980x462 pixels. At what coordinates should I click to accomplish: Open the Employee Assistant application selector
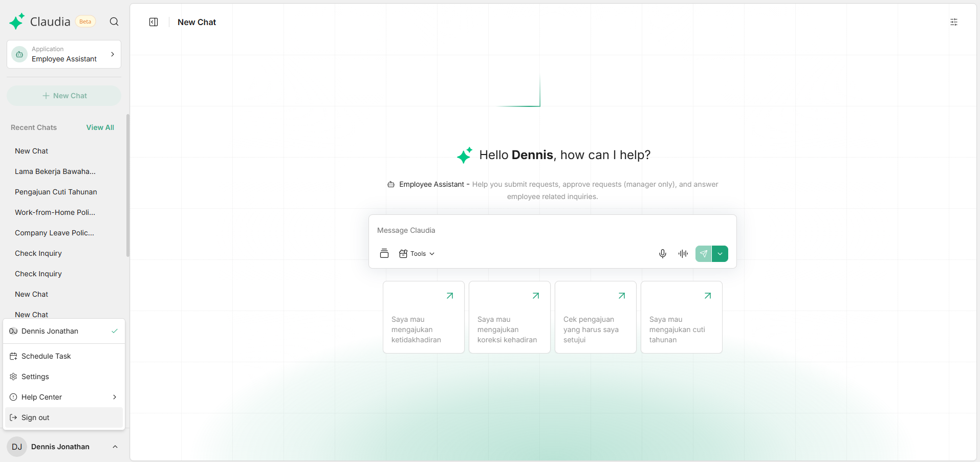coord(64,54)
